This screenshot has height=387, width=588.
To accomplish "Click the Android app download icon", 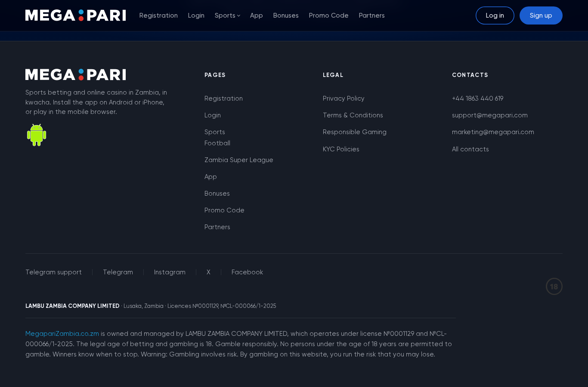I will [x=37, y=135].
